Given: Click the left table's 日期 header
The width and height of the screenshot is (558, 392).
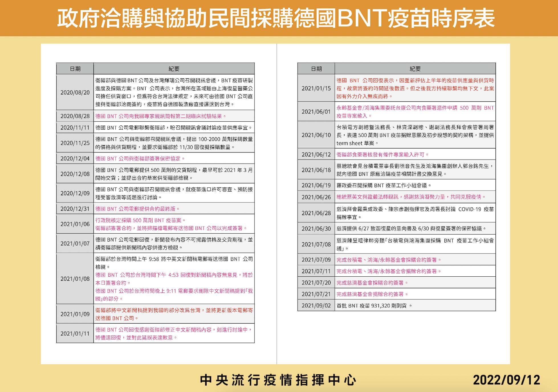Looking at the screenshot, I should [75, 69].
